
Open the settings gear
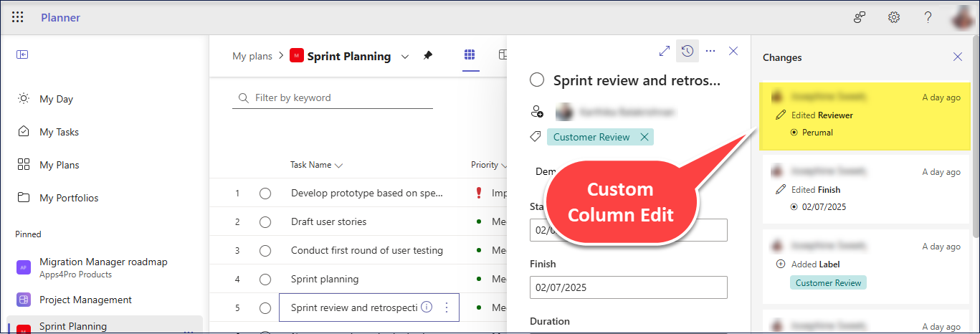click(894, 18)
